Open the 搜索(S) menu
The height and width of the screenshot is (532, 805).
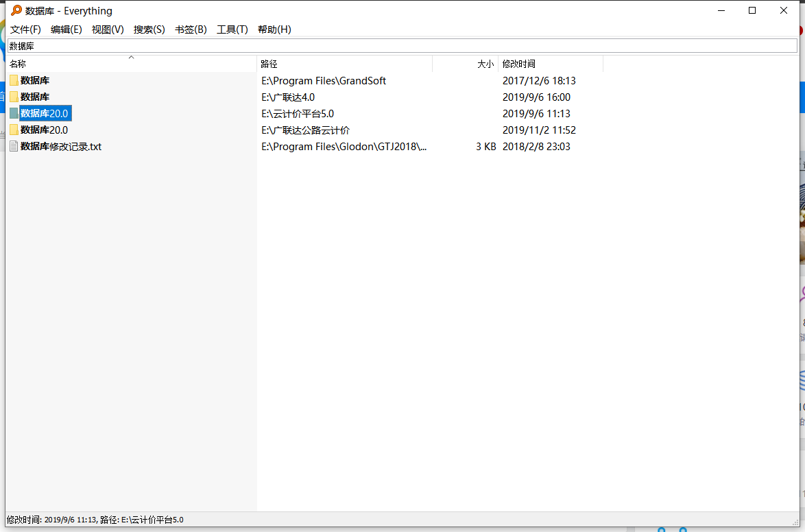(x=149, y=29)
